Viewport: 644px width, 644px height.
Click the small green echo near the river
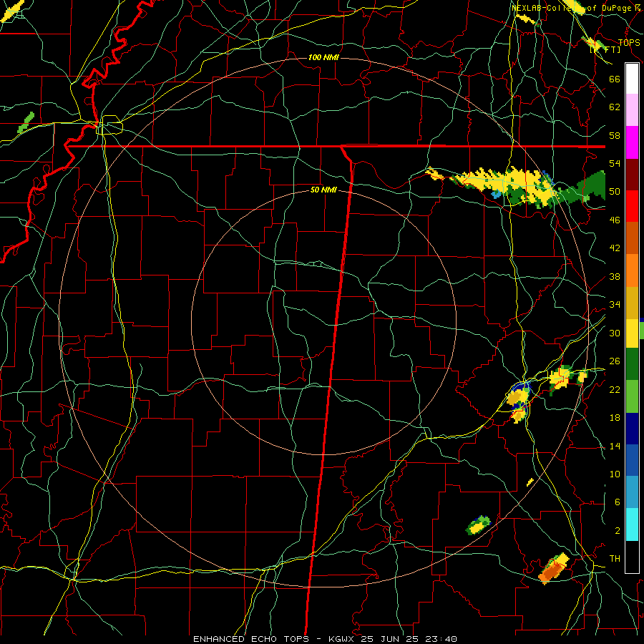click(26, 122)
